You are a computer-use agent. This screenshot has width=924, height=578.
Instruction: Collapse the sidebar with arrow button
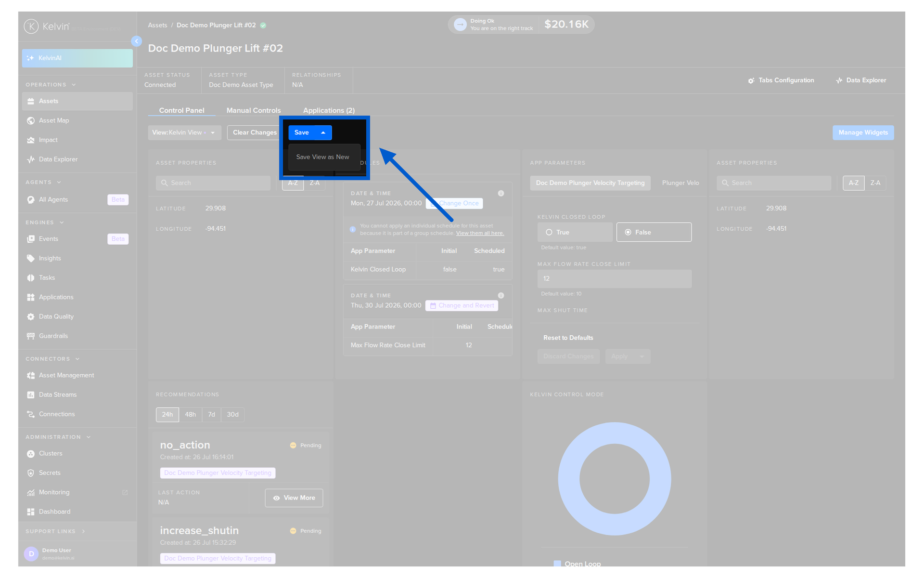137,41
